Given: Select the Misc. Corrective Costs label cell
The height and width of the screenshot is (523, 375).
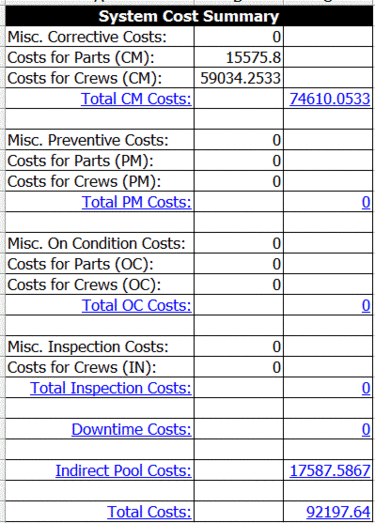Looking at the screenshot, I should click(100, 37).
